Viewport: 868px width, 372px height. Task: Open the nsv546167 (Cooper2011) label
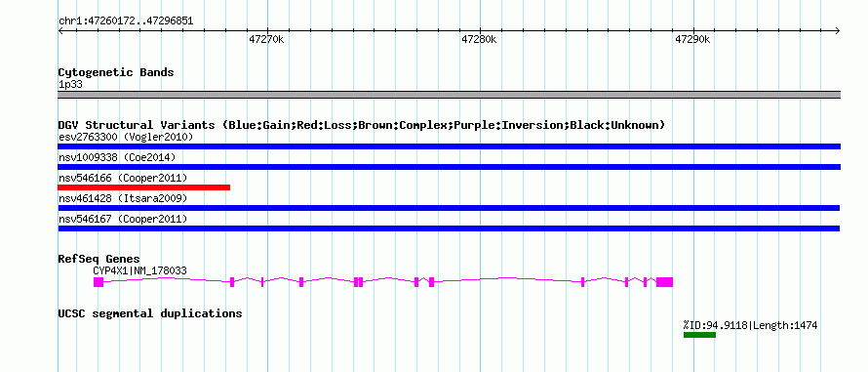pos(123,219)
